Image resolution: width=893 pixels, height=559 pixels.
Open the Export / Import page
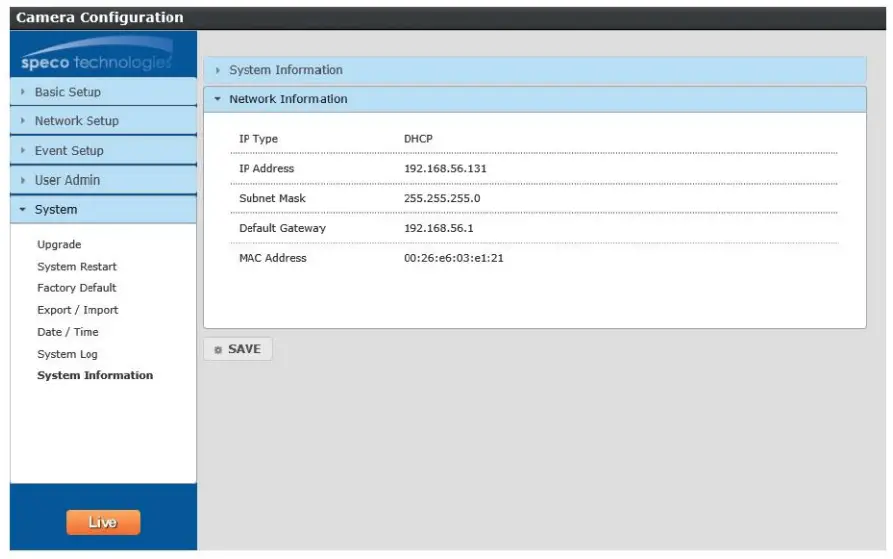77,310
